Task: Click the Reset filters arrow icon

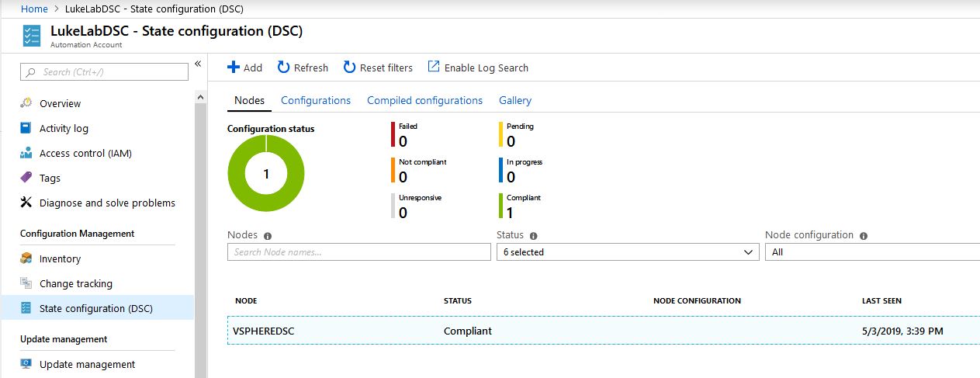Action: click(x=350, y=68)
